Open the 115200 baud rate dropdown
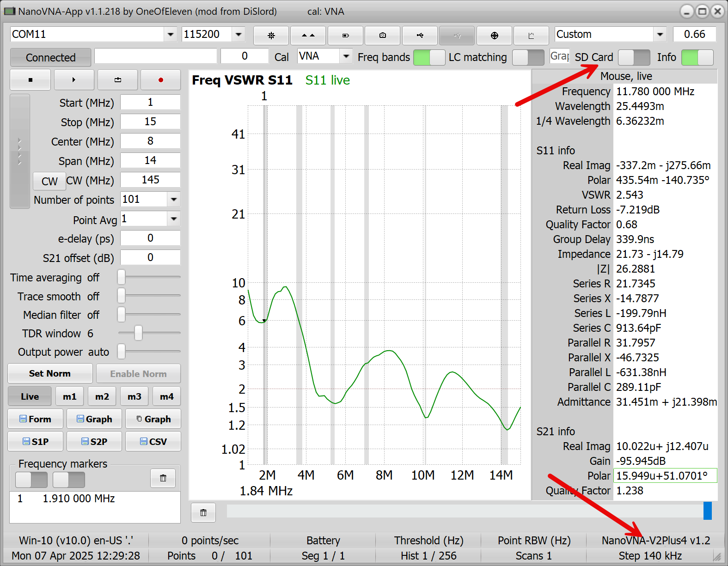The height and width of the screenshot is (566, 728). 239,34
